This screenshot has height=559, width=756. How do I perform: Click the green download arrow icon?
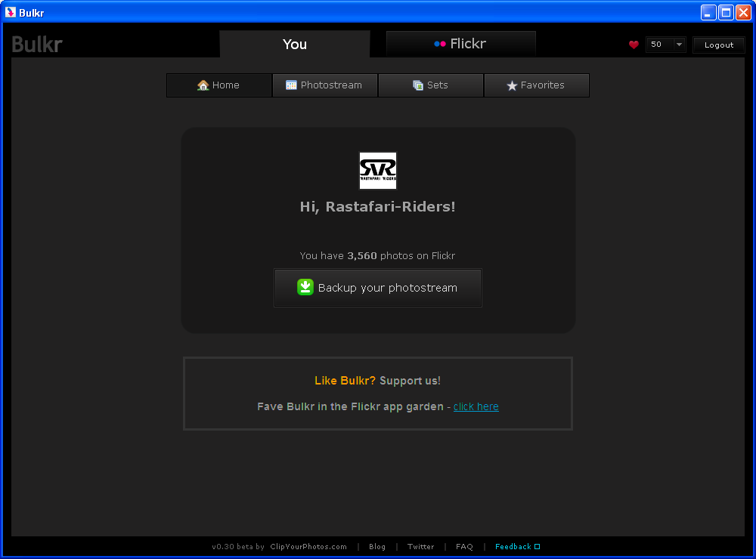(305, 287)
